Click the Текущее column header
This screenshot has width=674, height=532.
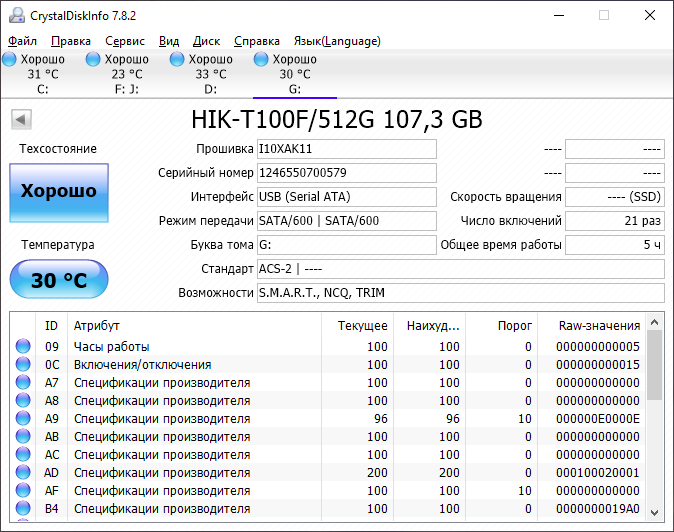358,326
